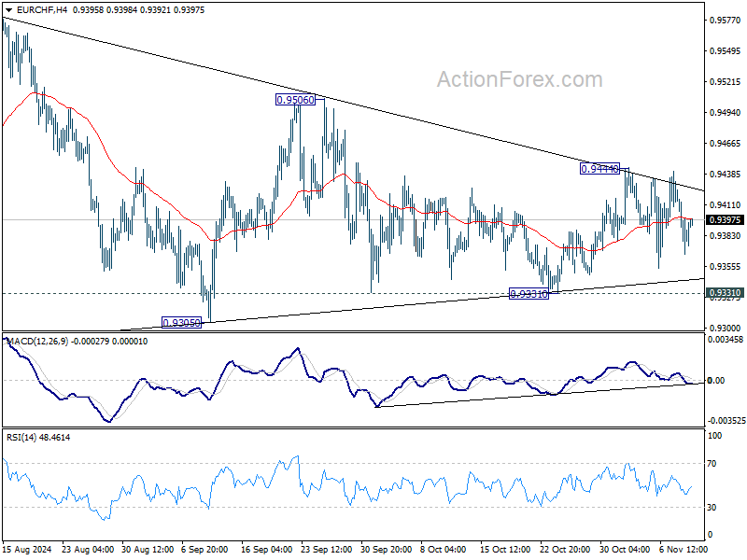The image size is (747, 560).
Task: Click the 0.94385 price axis value
Action: [726, 175]
